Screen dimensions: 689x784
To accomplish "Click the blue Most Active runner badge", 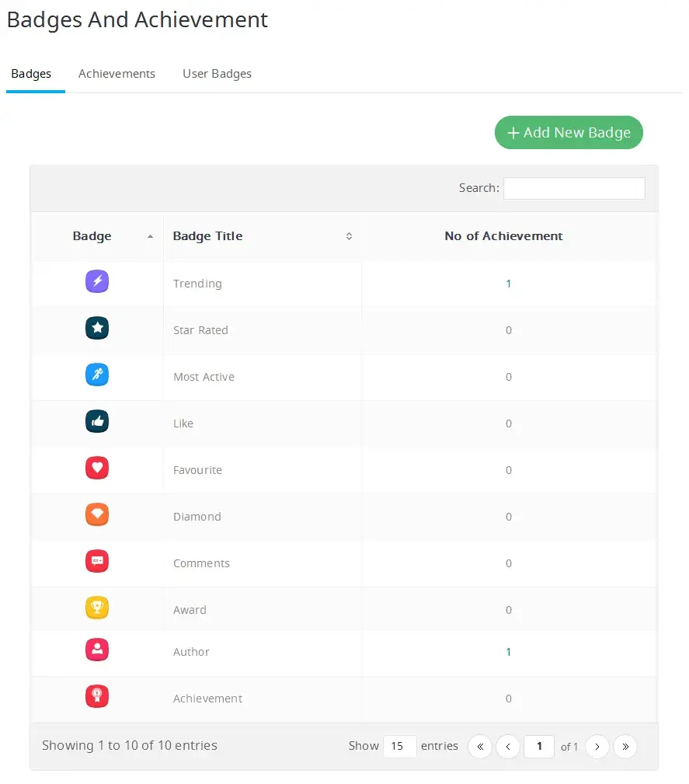I will pos(97,375).
